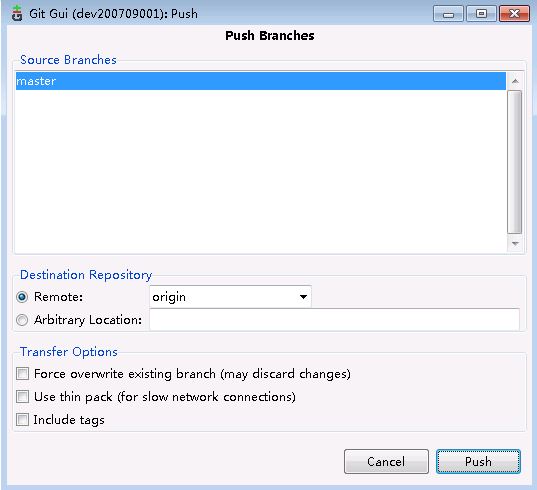
Task: Click the origin remote combo box
Action: pyautogui.click(x=230, y=297)
